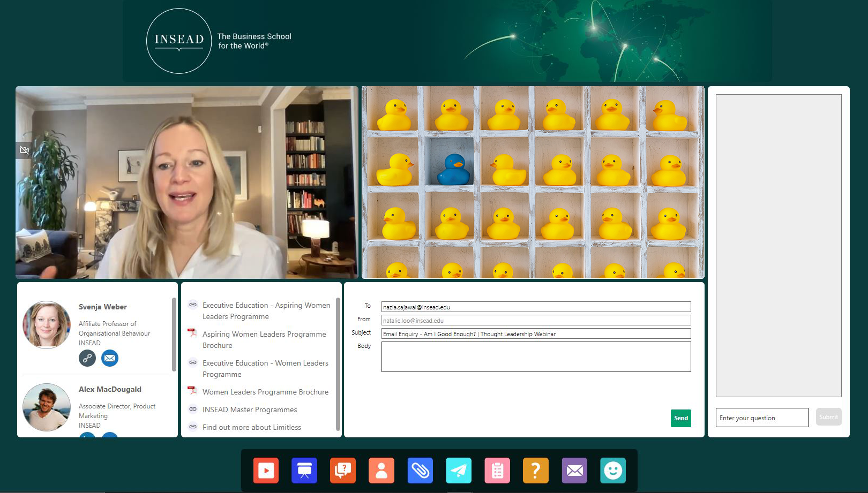The image size is (868, 493).
Task: Open Svenja Weber's profile link icon
Action: [87, 358]
